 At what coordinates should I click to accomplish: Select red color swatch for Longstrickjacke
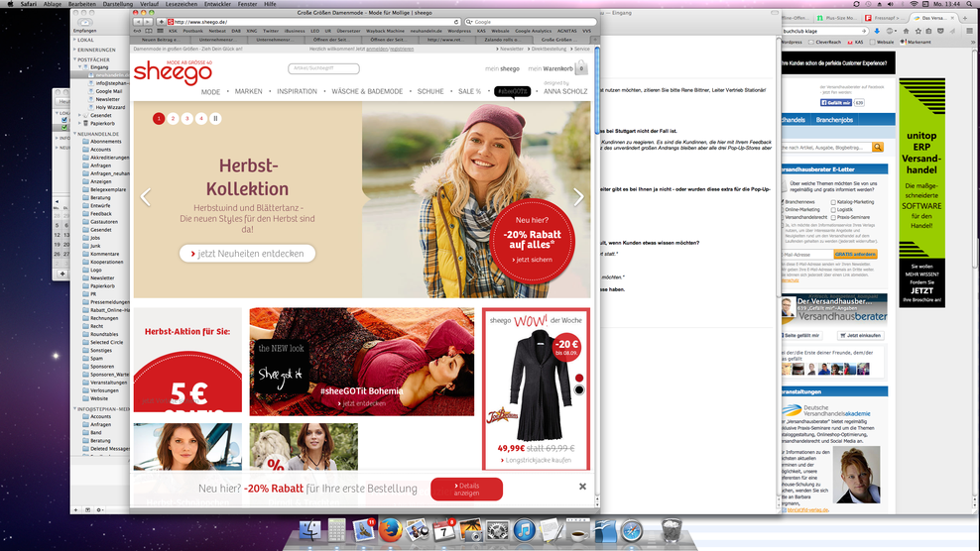point(579,378)
